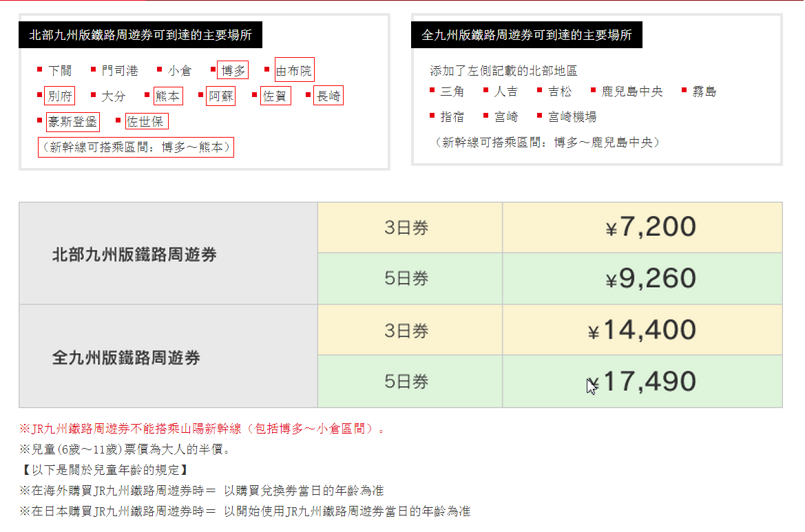Click the line 添加了左側記載的北部地區
This screenshot has height=532, width=805.
[x=503, y=71]
